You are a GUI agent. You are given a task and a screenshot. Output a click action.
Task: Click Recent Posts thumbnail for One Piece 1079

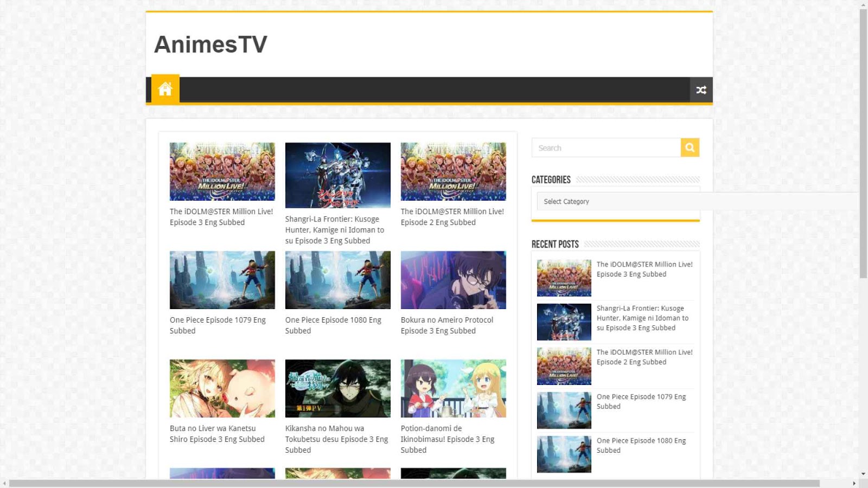[x=564, y=410]
